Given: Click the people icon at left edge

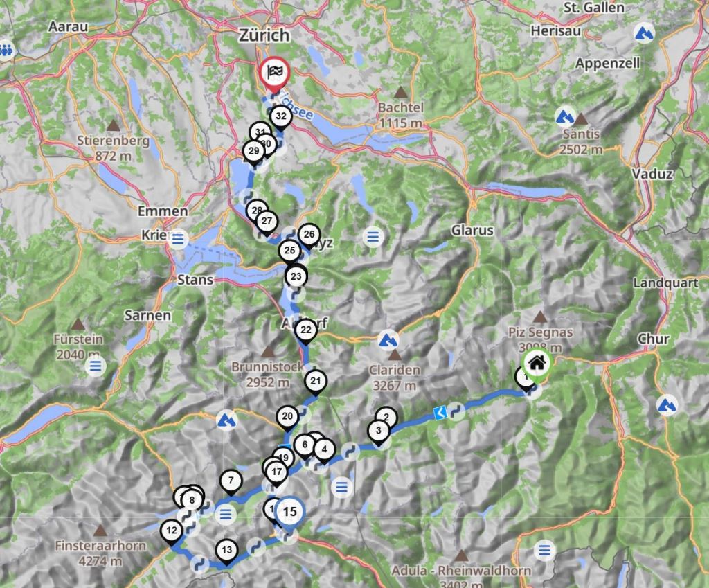Looking at the screenshot, I should tap(6, 51).
